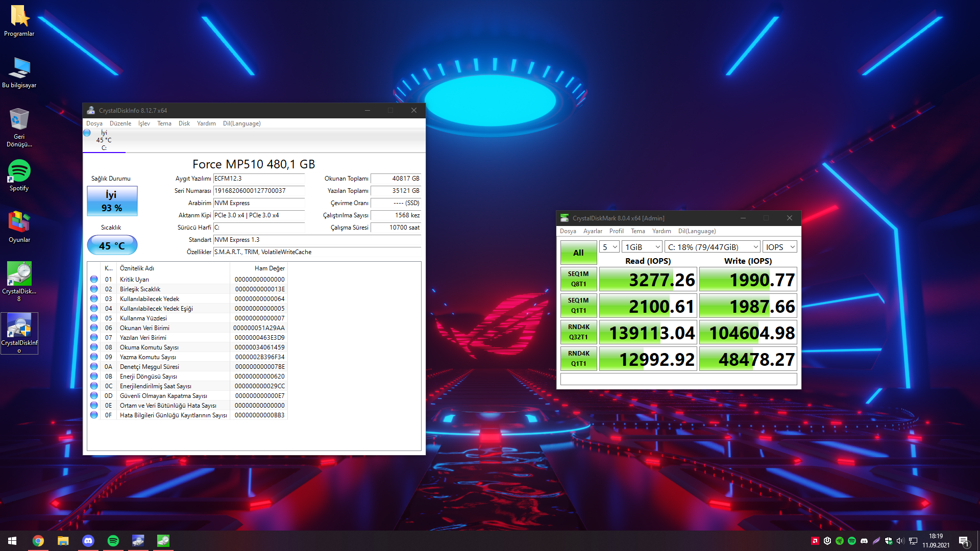
Task: Open the test count dropdown showing 5
Action: pos(609,247)
